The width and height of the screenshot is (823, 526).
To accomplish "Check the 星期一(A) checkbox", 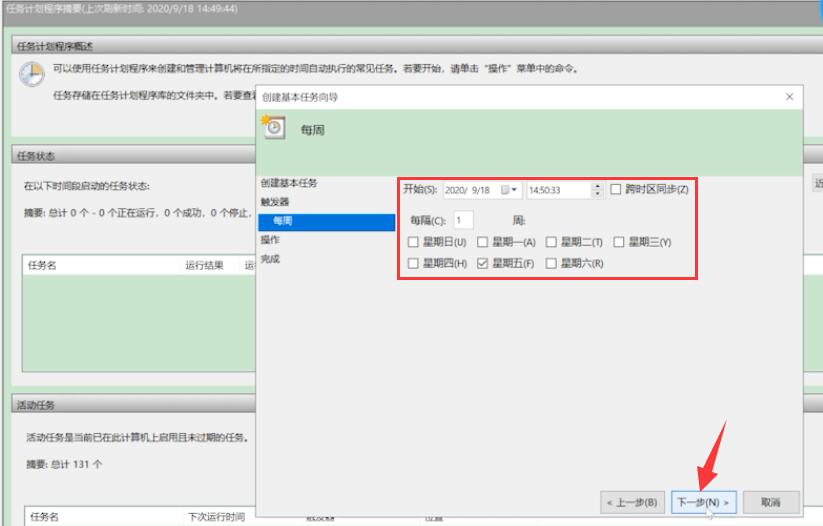I will [x=482, y=242].
